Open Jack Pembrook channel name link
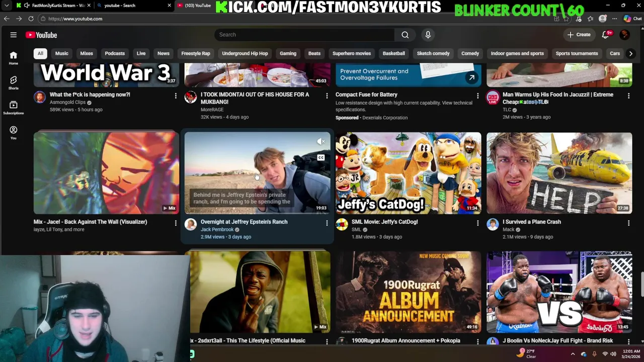644x362 pixels. click(x=217, y=229)
